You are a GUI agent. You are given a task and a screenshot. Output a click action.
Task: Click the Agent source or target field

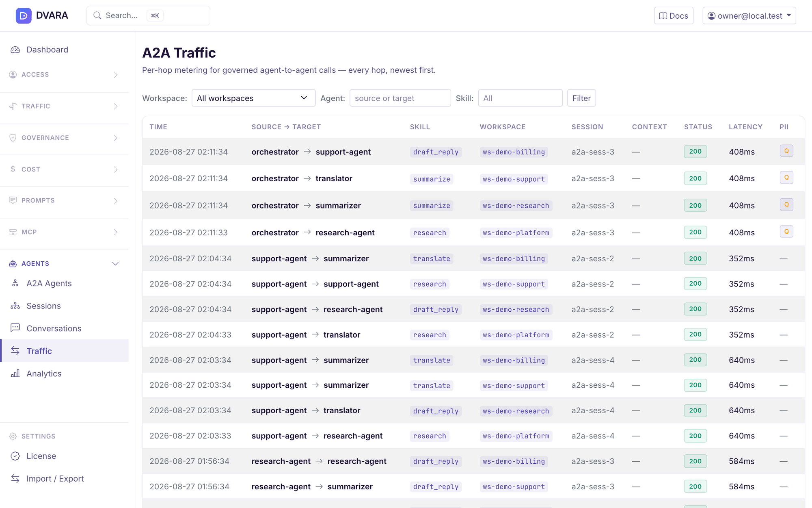(400, 98)
